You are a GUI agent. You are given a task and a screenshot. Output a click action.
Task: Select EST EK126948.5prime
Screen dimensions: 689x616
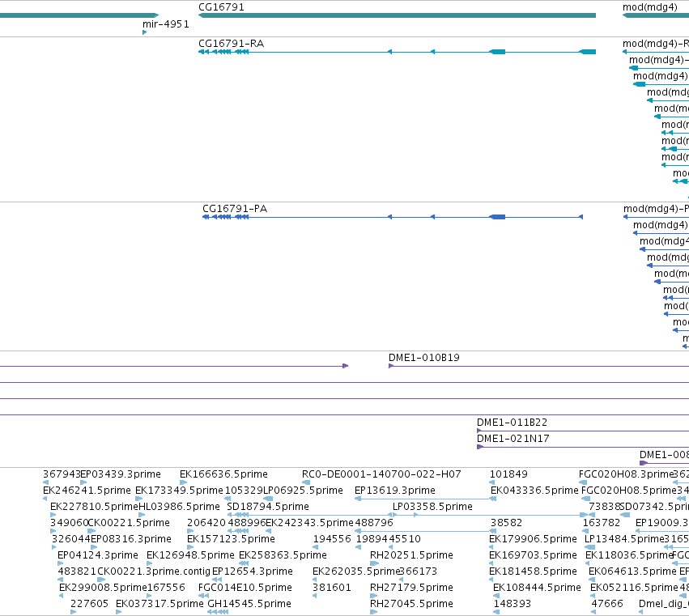(191, 555)
